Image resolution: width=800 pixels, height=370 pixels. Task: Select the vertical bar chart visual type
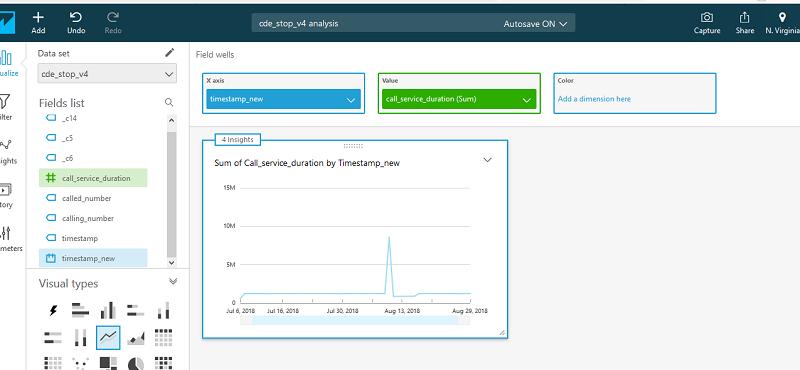(108, 310)
